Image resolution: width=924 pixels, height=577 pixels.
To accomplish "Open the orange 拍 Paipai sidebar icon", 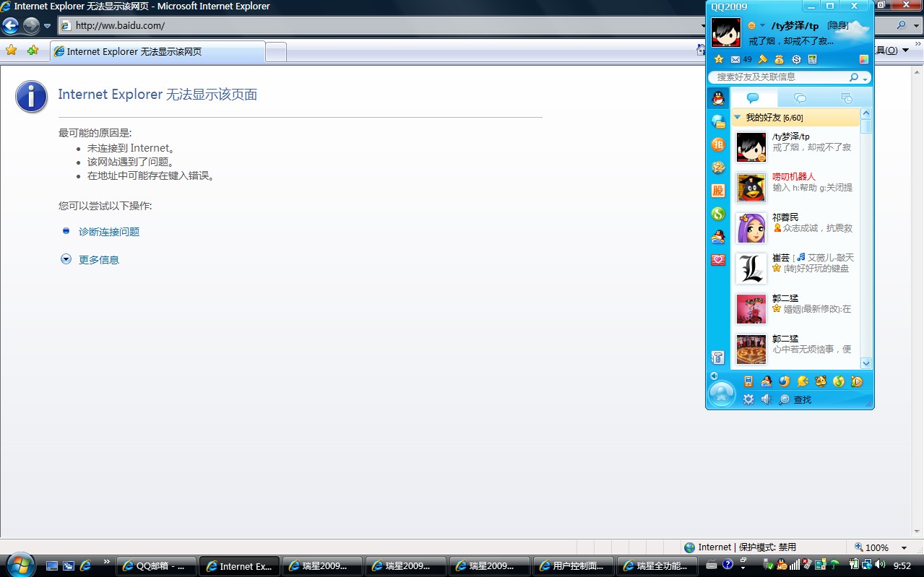I will (718, 144).
